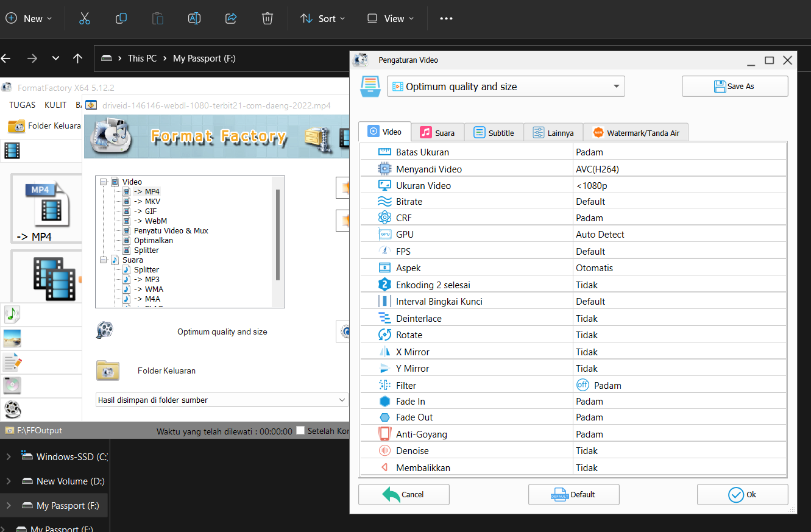
Task: Click the Membalikkan triangle icon
Action: [384, 467]
